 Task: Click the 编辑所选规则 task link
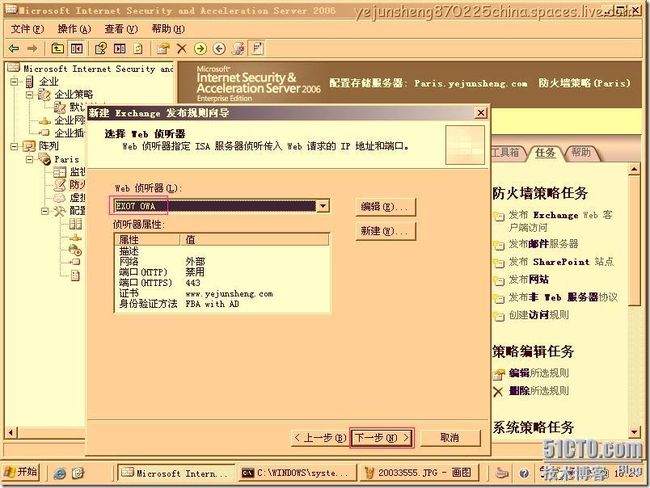538,373
